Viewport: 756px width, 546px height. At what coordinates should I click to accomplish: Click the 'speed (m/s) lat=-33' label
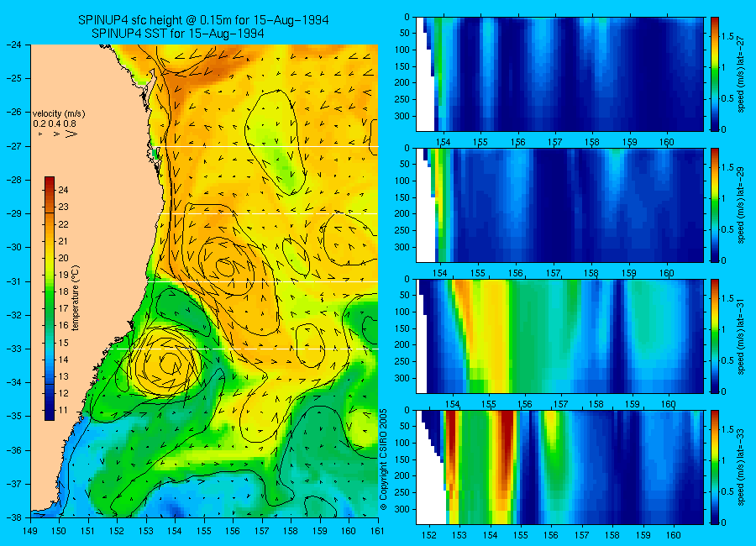tap(742, 467)
